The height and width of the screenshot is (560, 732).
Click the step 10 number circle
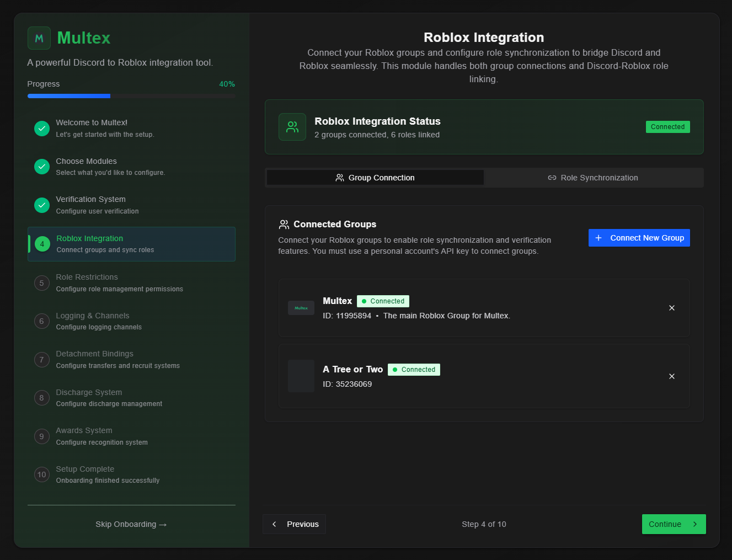tap(42, 474)
